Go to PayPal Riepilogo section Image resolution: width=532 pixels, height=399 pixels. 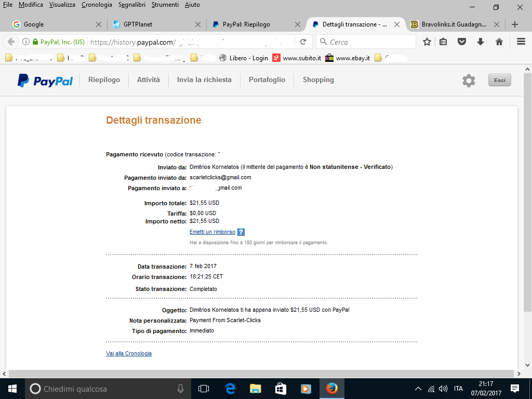click(104, 79)
